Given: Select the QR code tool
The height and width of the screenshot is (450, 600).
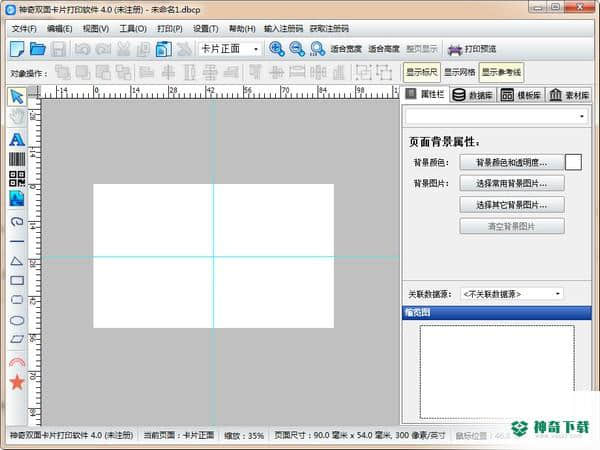Looking at the screenshot, I should [17, 179].
